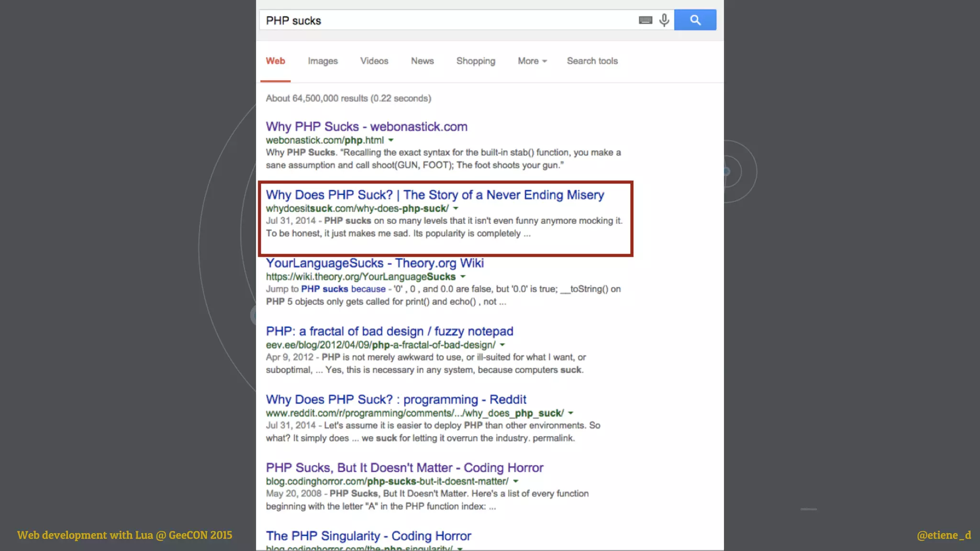Select the News tab

click(422, 61)
